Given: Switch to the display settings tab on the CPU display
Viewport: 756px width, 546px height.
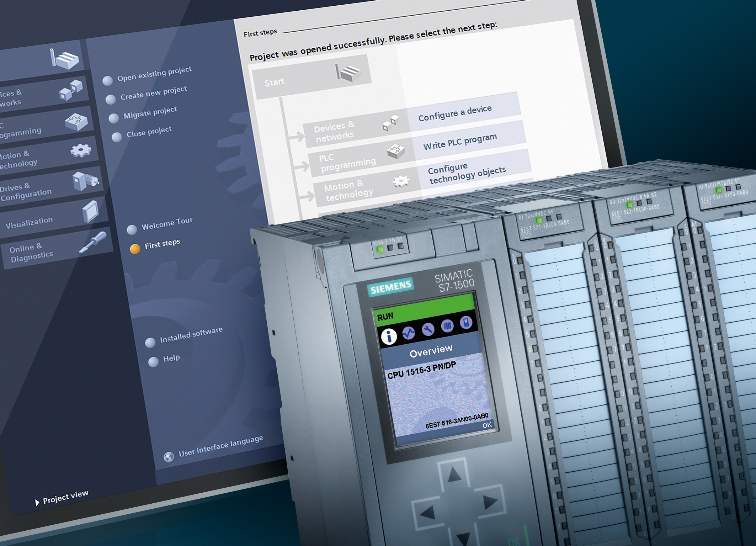Looking at the screenshot, I should (x=466, y=323).
